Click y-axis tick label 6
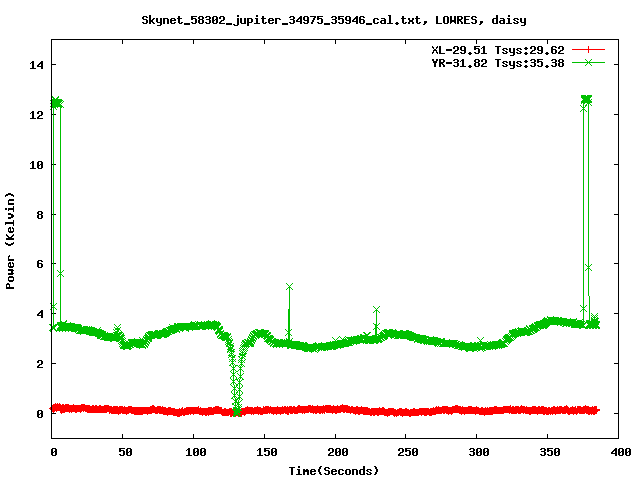640x480 pixels. [x=40, y=264]
